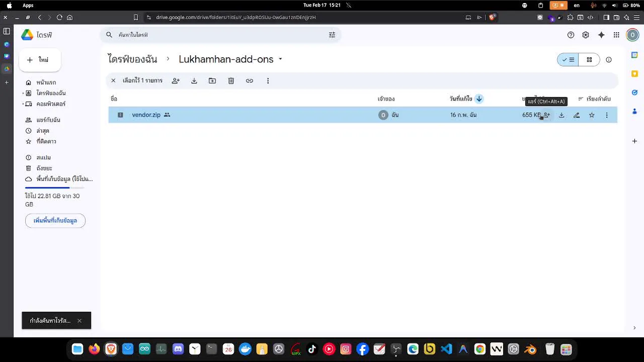Open Google Drive help menu
This screenshot has height=362, width=644.
point(571,35)
